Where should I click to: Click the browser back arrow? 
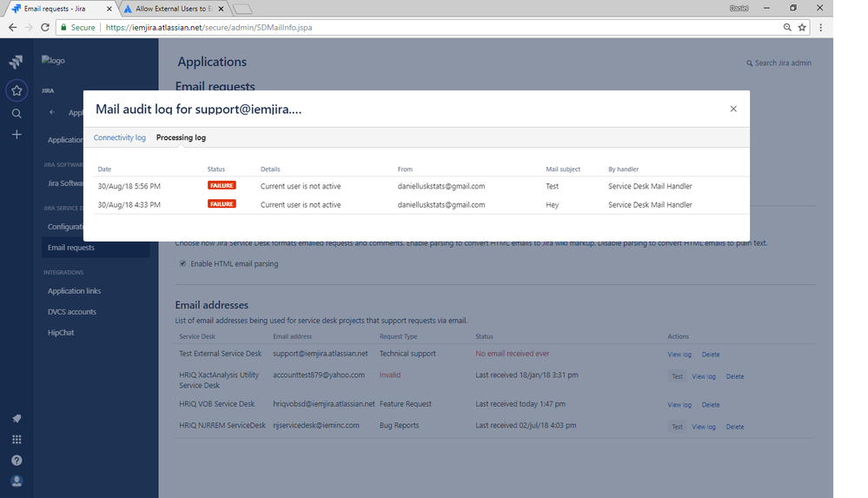[12, 27]
